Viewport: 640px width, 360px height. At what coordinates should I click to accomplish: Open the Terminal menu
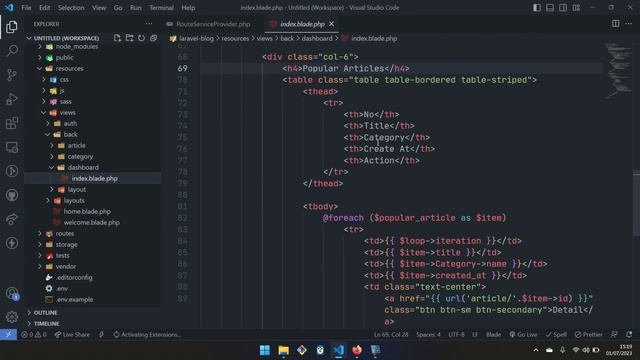161,7
